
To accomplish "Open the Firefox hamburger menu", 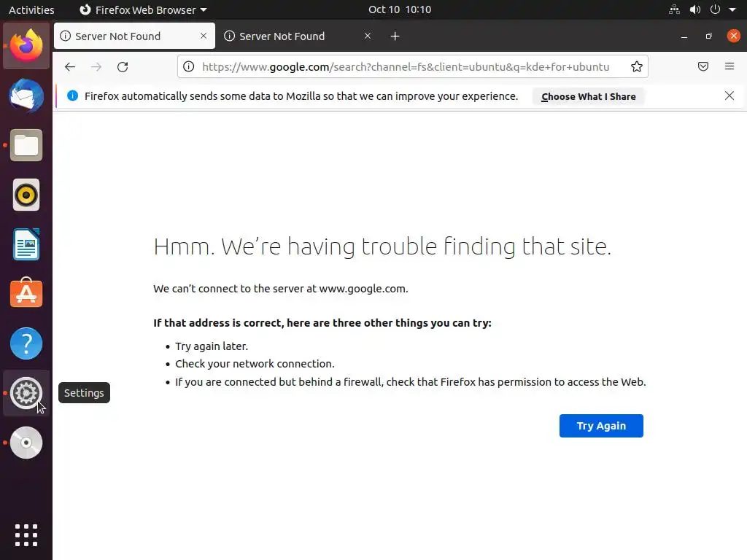I will point(729,66).
